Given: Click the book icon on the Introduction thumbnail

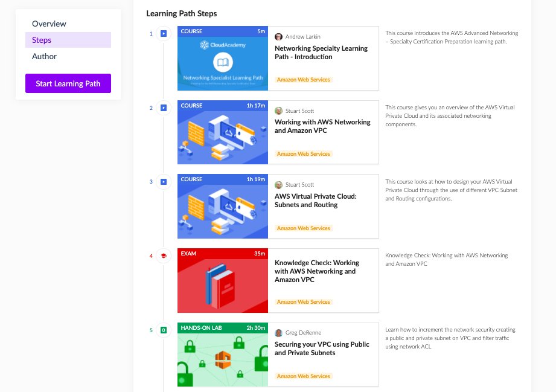Looking at the screenshot, I should coord(223,62).
